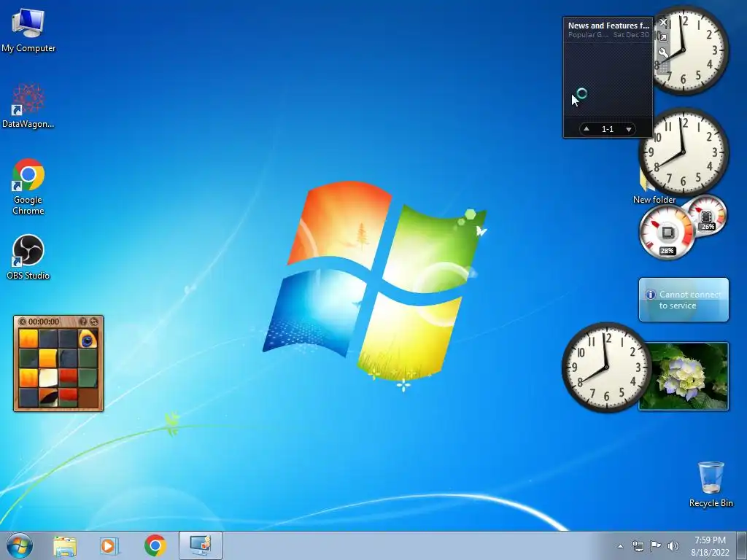This screenshot has width=747, height=560.
Task: Launch Windows Media Player from taskbar
Action: pyautogui.click(x=109, y=546)
